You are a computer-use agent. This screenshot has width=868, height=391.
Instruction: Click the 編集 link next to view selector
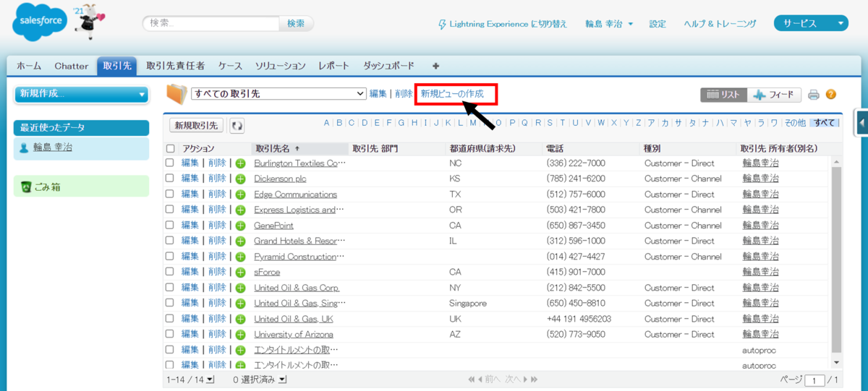pos(378,94)
